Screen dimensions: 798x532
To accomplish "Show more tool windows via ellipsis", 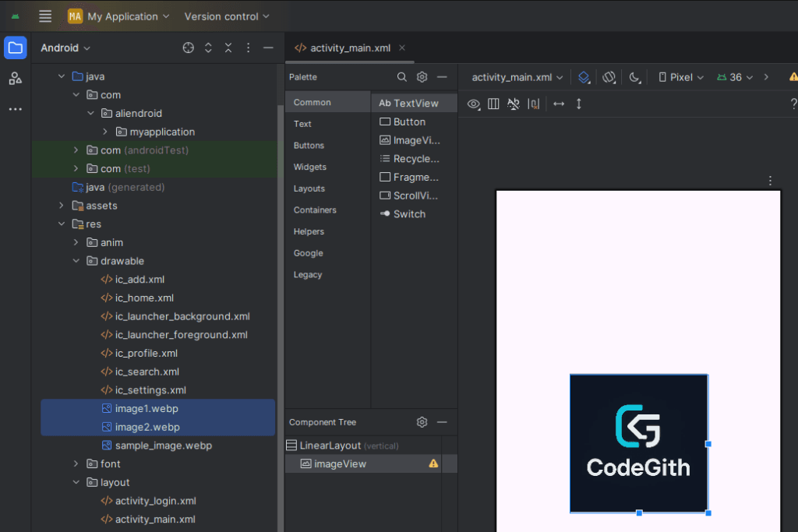I will (x=16, y=109).
